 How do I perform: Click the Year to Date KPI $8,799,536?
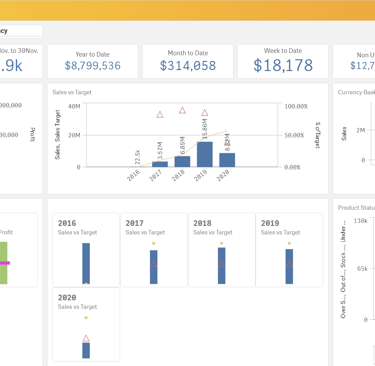93,66
